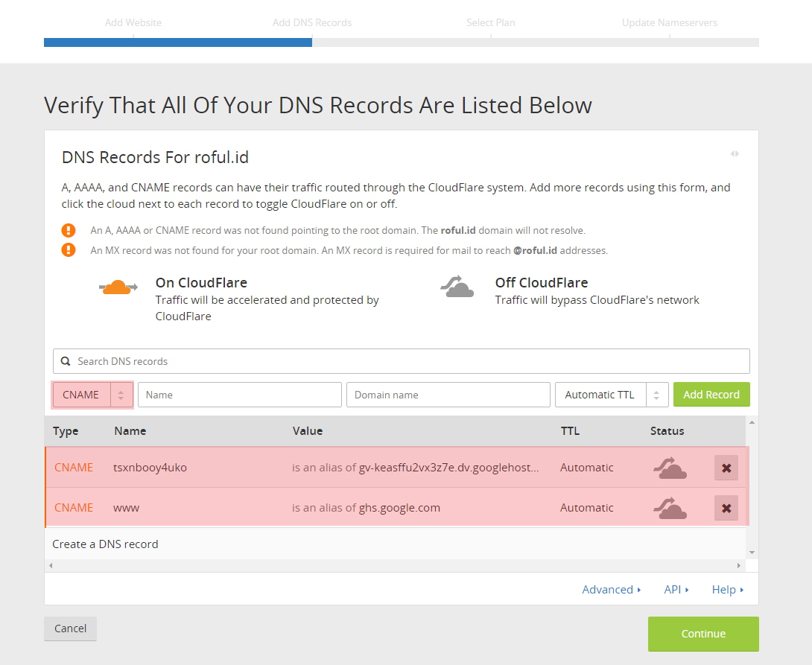
Task: Click the MX record warning icon
Action: pos(69,250)
